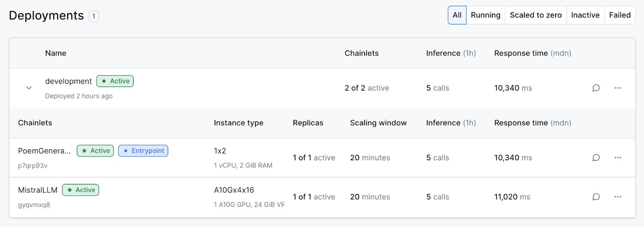The image size is (644, 227).
Task: Open comments for the development deployment
Action: [596, 88]
